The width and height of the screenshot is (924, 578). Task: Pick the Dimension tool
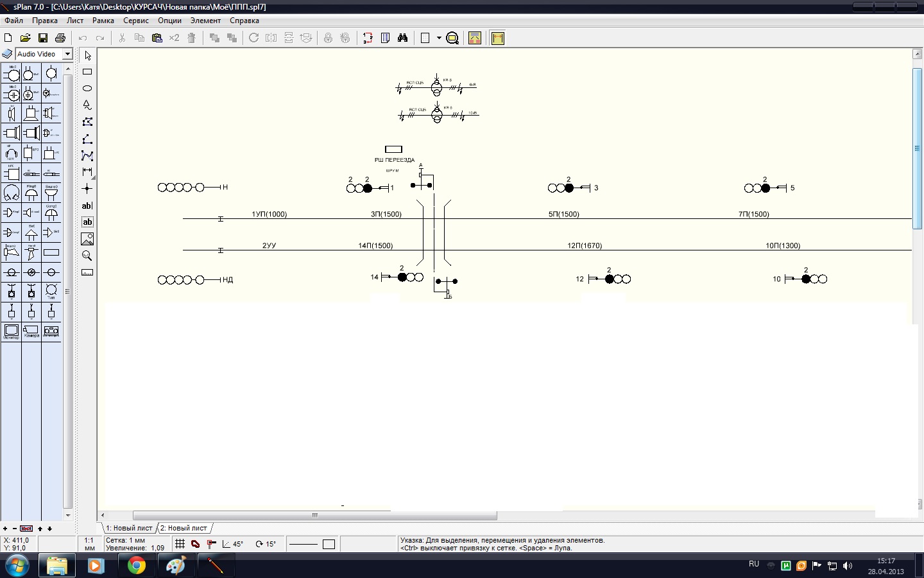pos(87,172)
